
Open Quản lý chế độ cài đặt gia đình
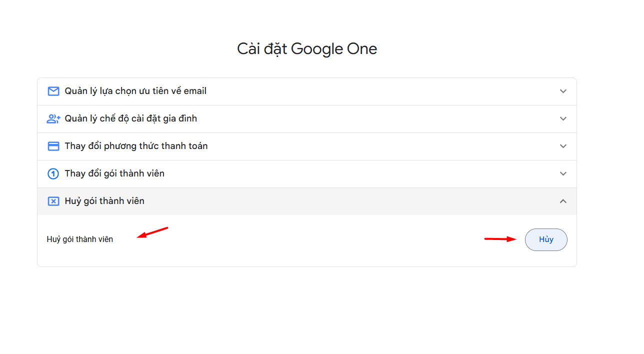coord(307,119)
